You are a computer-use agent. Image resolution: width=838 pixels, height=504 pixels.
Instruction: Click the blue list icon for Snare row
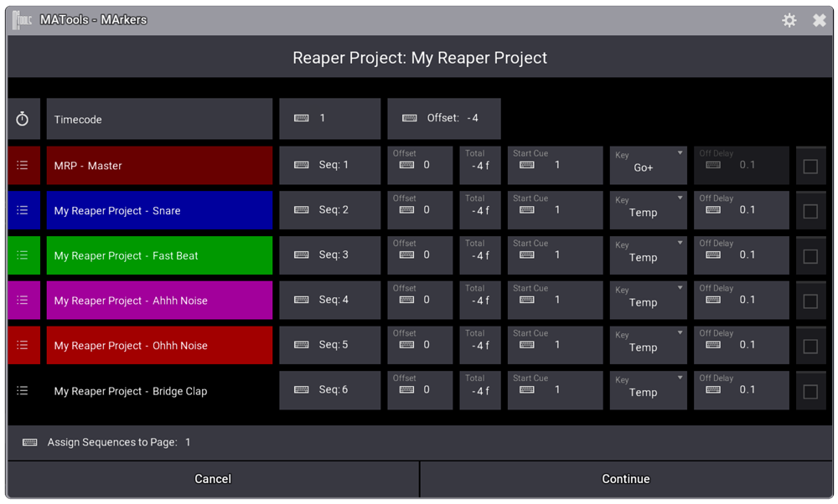22,210
